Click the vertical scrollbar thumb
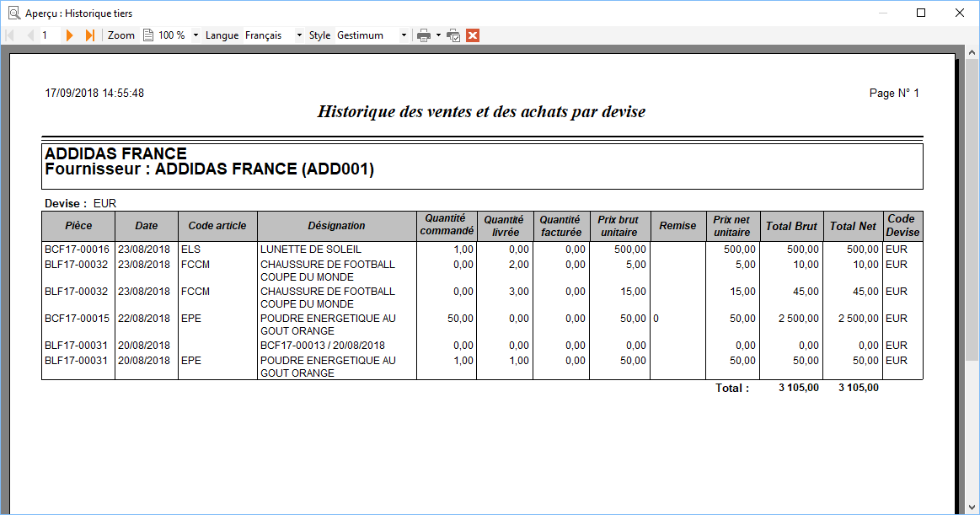The height and width of the screenshot is (515, 980). tap(972, 210)
